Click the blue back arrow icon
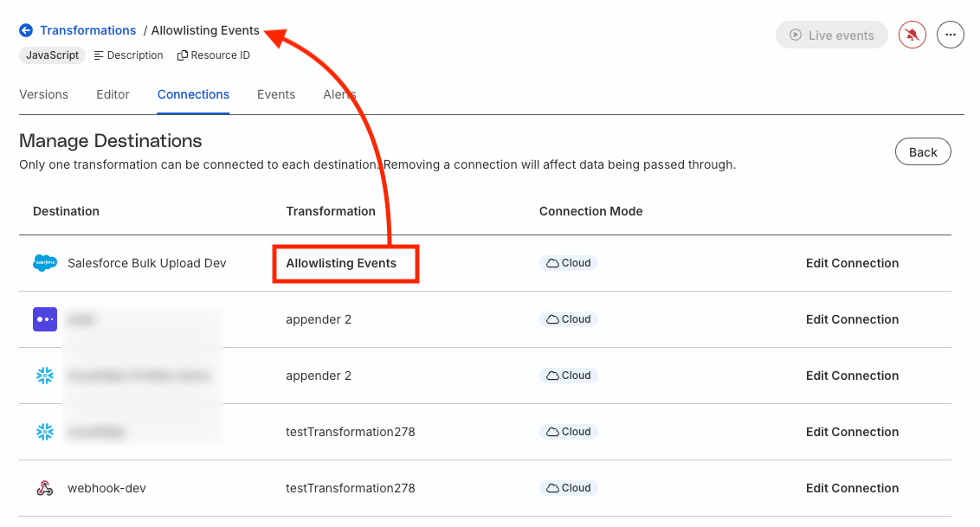This screenshot has height=527, width=980. pos(26,30)
